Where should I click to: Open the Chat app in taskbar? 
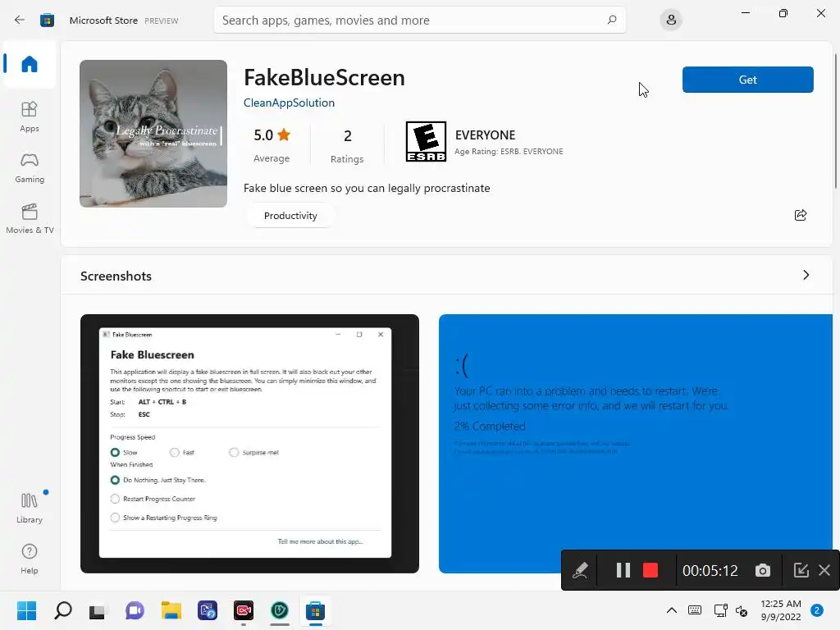pyautogui.click(x=135, y=610)
